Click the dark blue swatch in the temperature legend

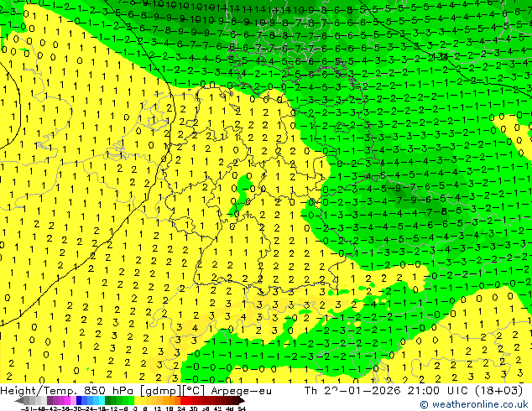(79, 400)
